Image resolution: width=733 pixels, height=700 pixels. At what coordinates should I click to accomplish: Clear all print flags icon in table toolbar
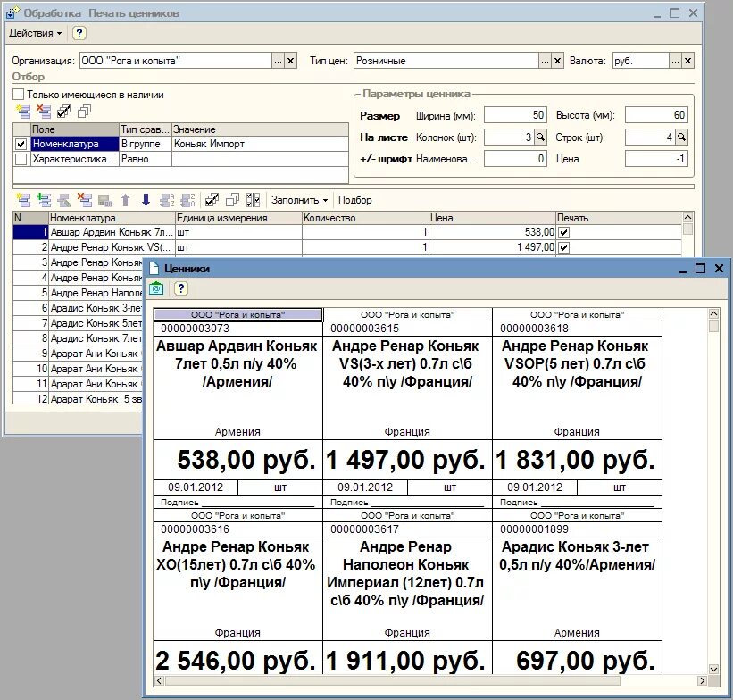(232, 200)
